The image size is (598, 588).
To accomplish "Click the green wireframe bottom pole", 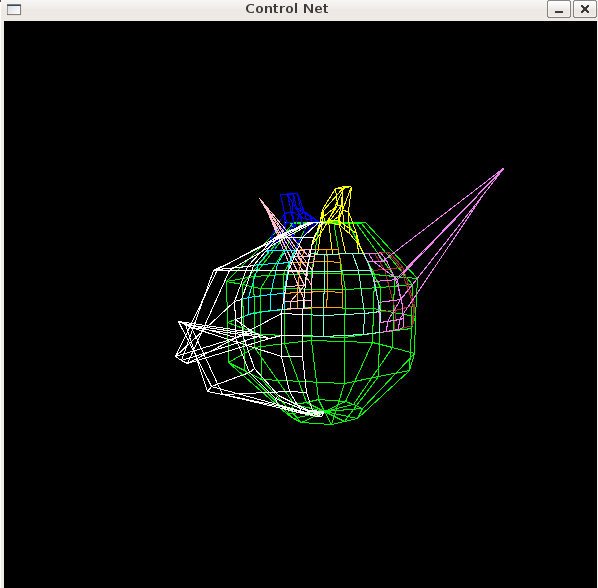I will coord(330,414).
